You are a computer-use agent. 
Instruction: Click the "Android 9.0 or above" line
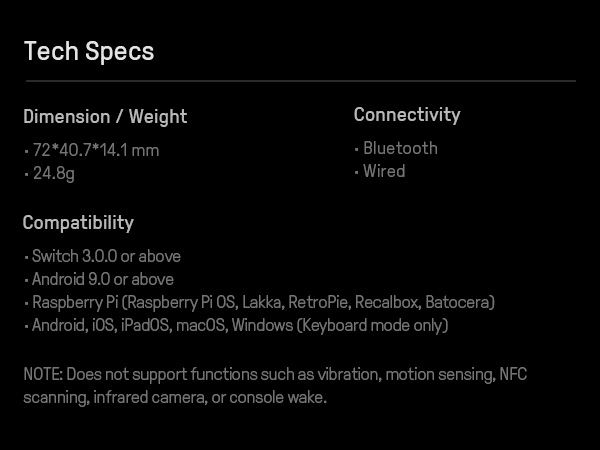(102, 279)
